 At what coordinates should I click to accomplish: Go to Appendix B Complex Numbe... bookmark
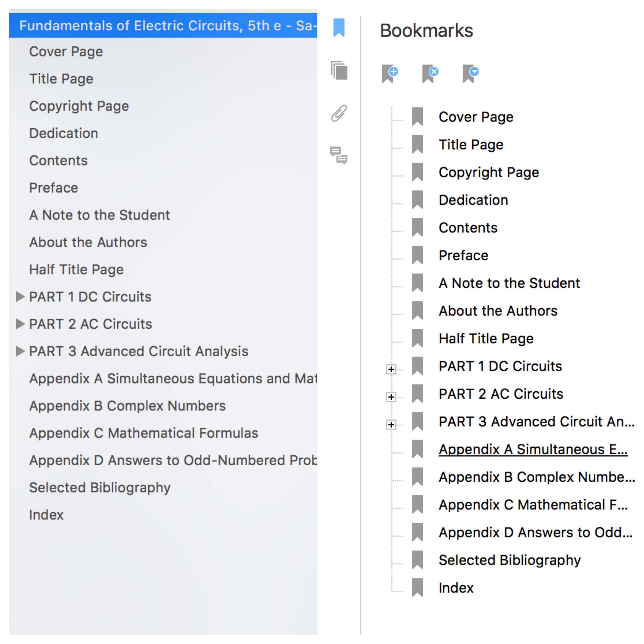coord(537,477)
